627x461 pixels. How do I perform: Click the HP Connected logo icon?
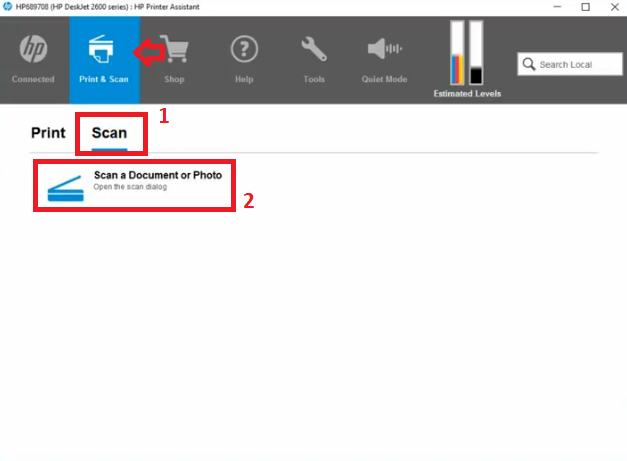34,49
